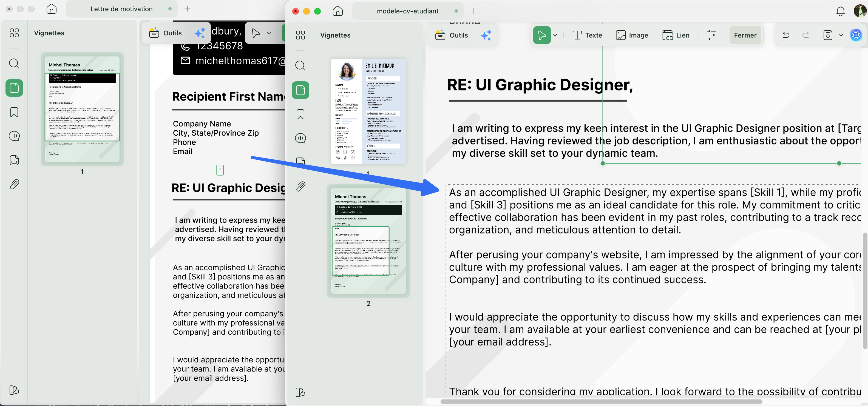
Task: Open attachments paperclip in modele-cv-etudiant sidebar
Action: point(300,186)
